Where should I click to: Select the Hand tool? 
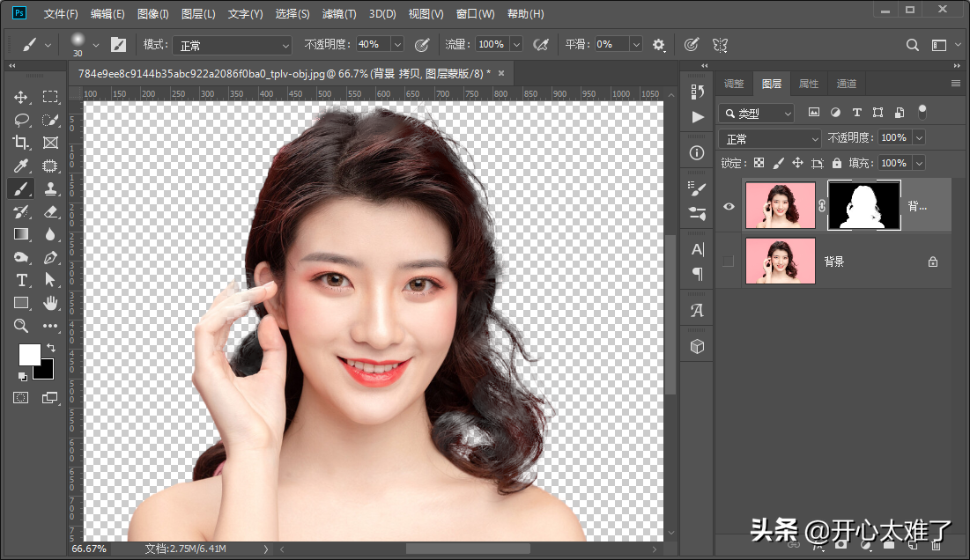(50, 303)
